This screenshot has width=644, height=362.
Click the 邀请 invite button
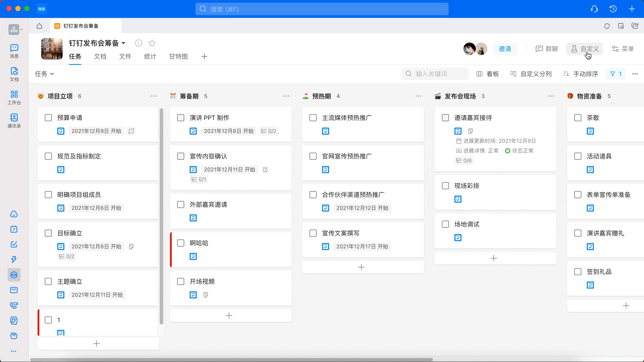click(x=505, y=49)
